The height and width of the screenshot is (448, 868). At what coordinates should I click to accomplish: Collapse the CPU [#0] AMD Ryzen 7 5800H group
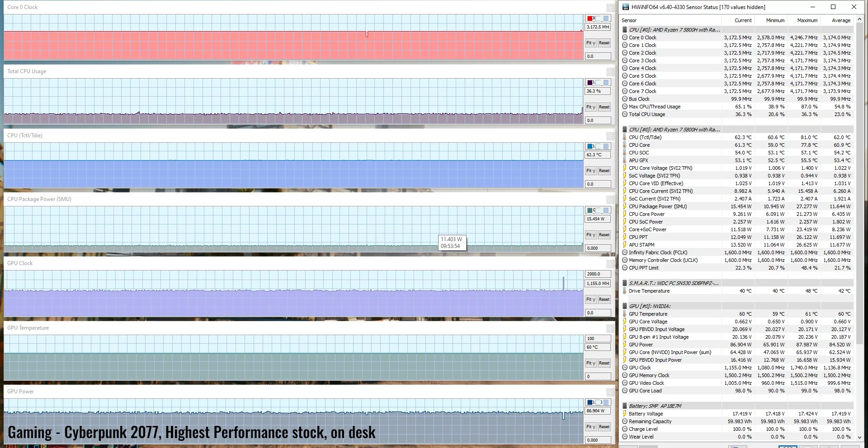pyautogui.click(x=625, y=29)
